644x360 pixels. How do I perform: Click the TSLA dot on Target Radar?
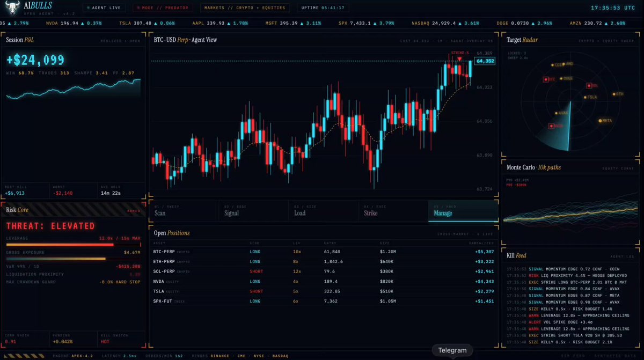(585, 97)
